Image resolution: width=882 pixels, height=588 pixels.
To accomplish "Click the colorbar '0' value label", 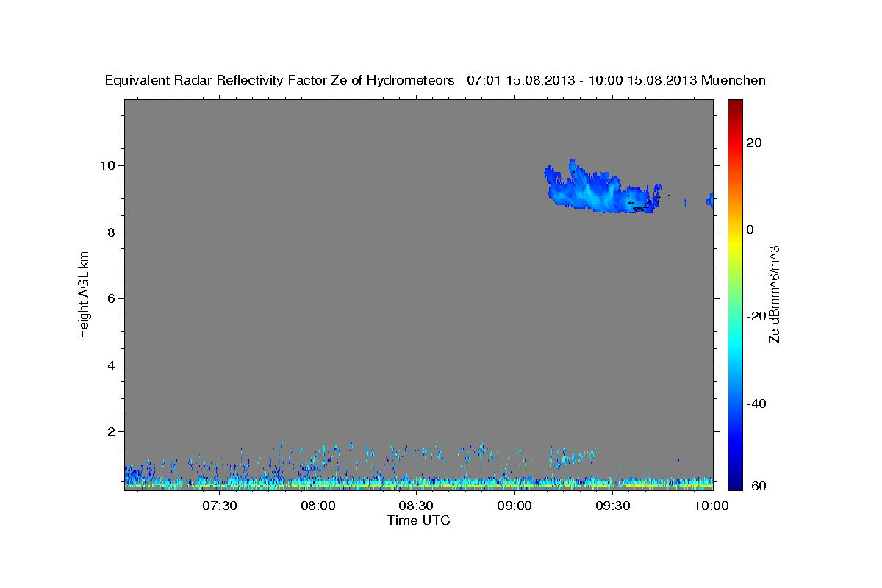I will pos(750,229).
